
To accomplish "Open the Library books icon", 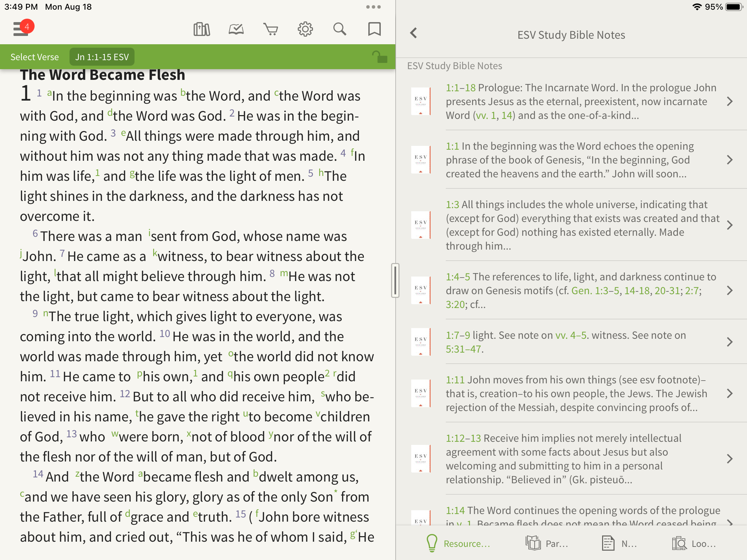I will coord(202,29).
